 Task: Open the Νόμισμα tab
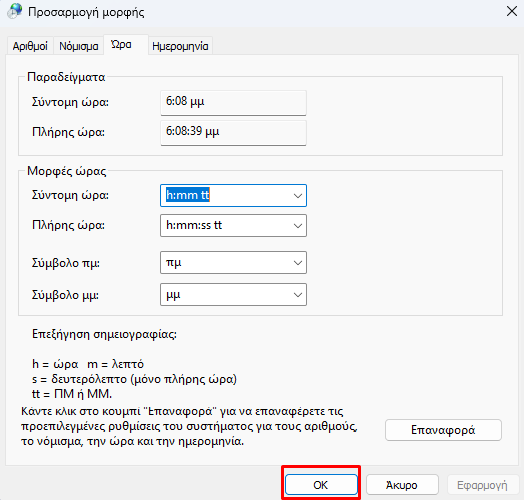click(79, 46)
